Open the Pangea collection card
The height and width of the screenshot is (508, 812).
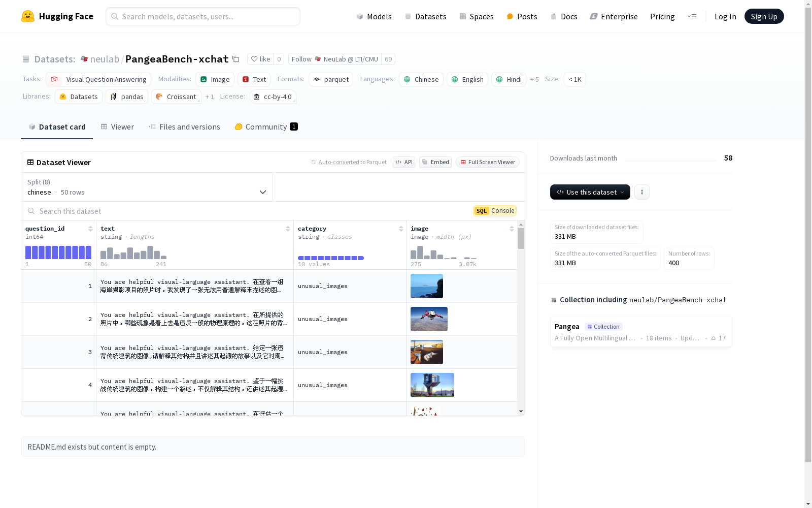point(641,332)
